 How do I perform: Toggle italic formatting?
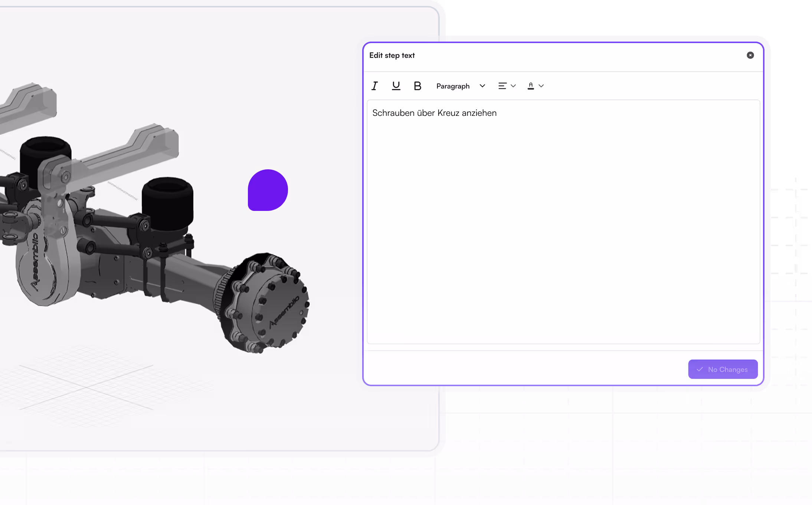click(x=375, y=86)
